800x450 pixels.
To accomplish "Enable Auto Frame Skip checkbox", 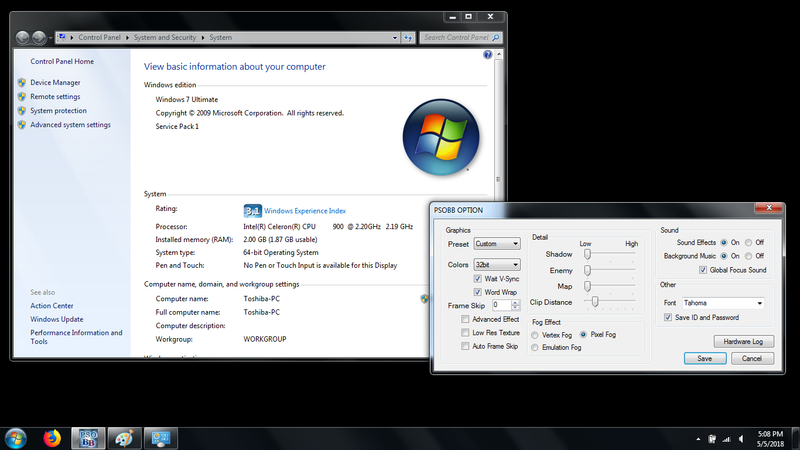I will (x=465, y=346).
